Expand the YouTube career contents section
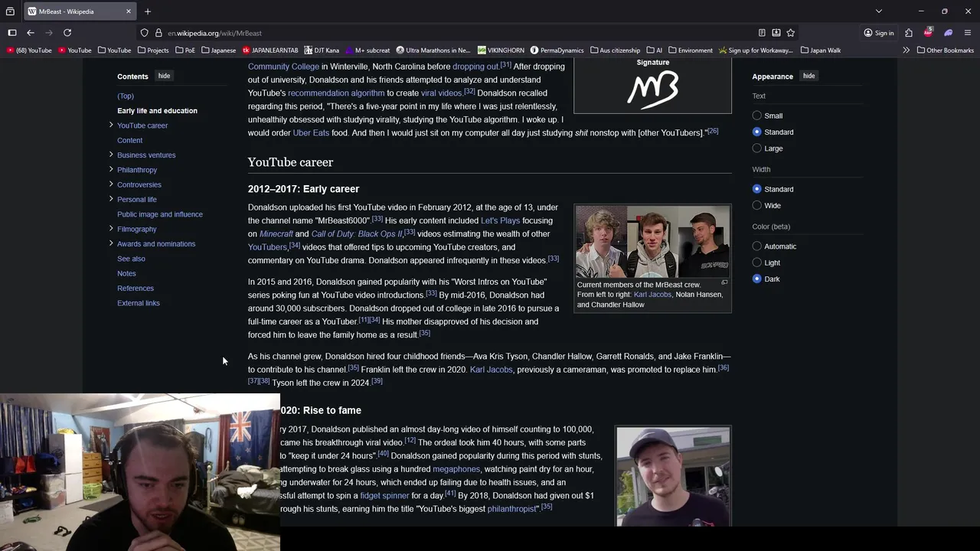 click(111, 125)
